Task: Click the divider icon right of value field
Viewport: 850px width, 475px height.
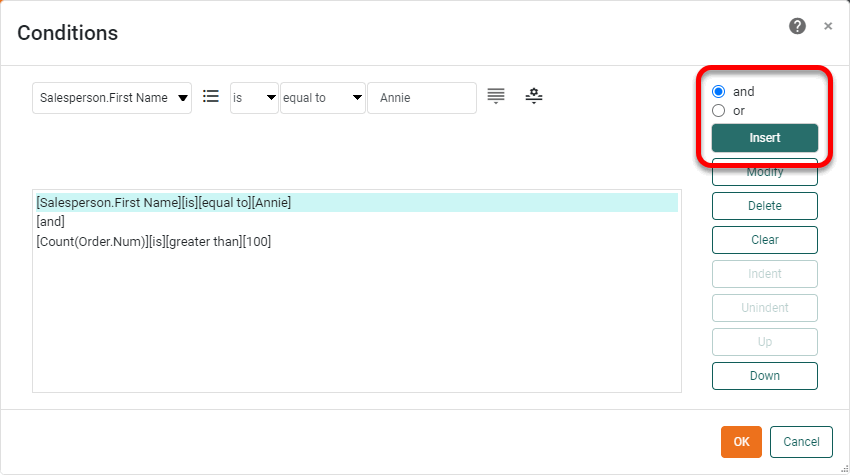Action: tap(534, 96)
